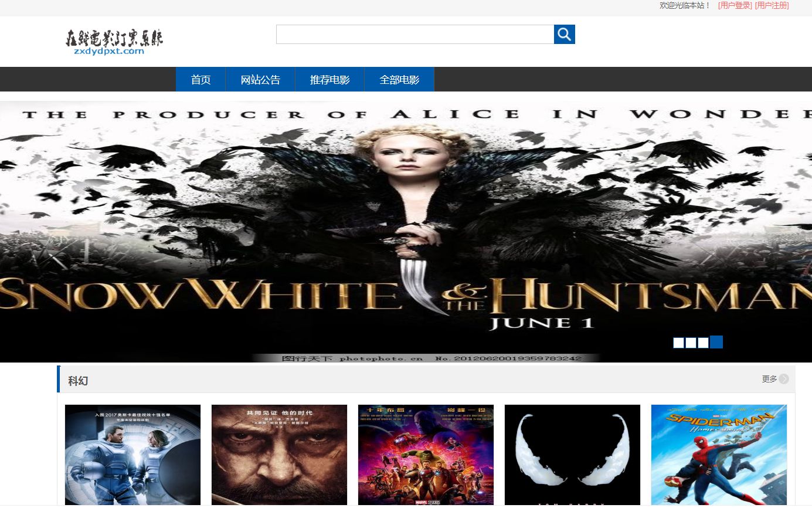
Task: Click the blue search magnifier button
Action: pyautogui.click(x=564, y=35)
